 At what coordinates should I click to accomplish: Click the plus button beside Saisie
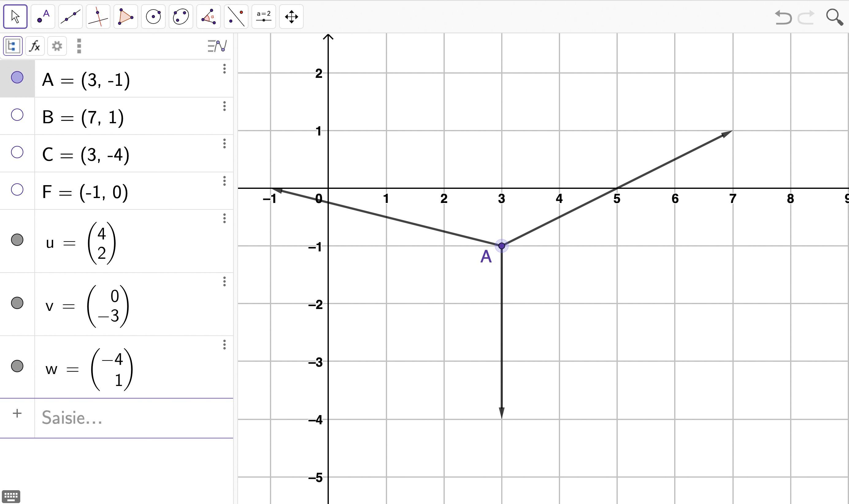(17, 413)
